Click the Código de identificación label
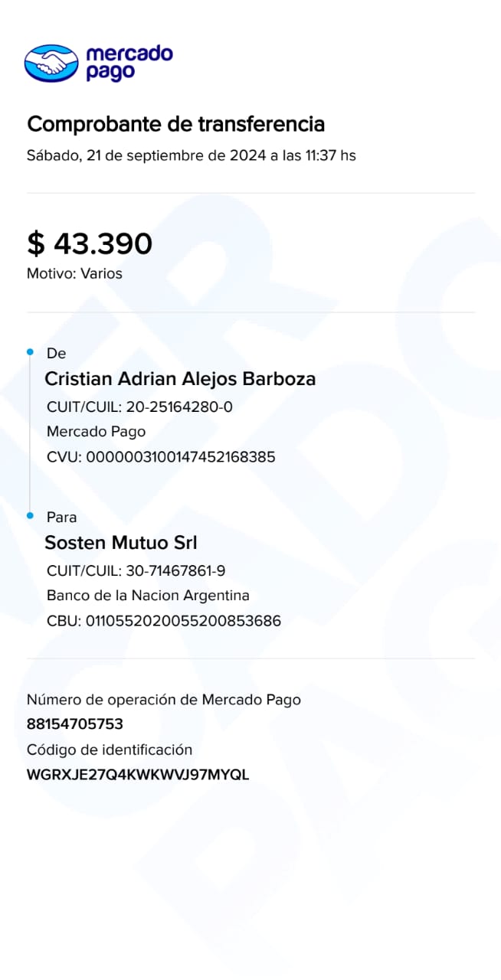501x980 pixels. 110,750
